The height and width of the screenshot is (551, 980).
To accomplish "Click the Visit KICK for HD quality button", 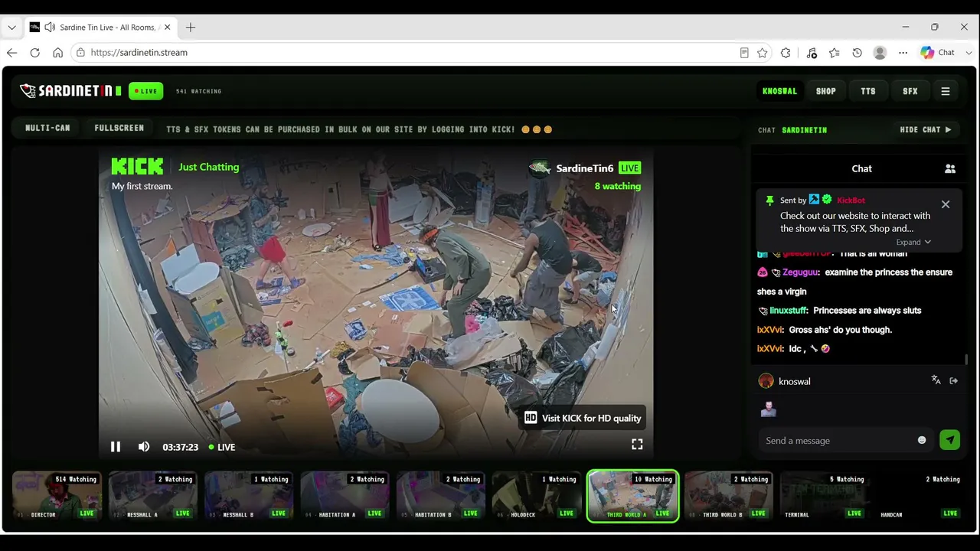I will [x=583, y=418].
